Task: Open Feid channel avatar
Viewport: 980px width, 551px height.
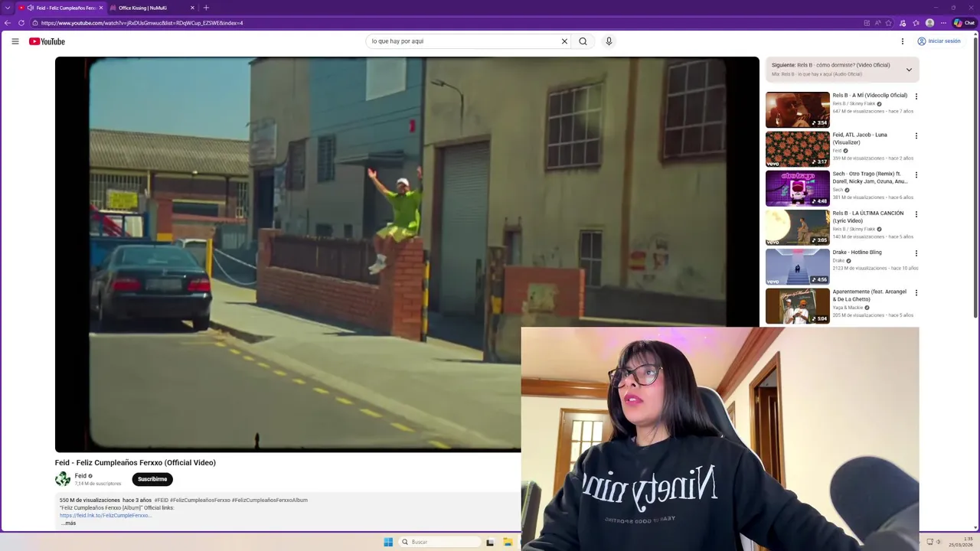Action: coord(63,479)
